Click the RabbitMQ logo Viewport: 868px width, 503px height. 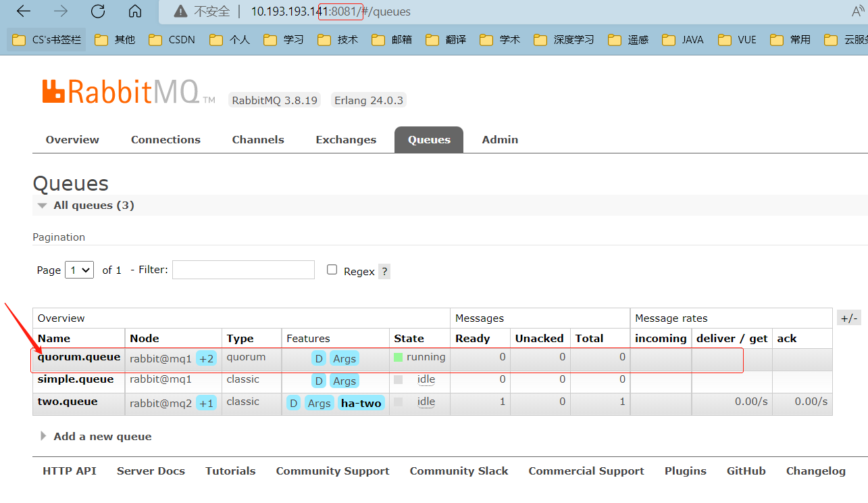[129, 92]
